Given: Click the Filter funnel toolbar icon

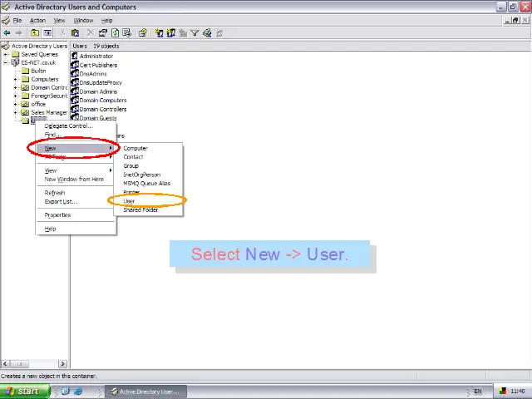Looking at the screenshot, I should click(195, 33).
